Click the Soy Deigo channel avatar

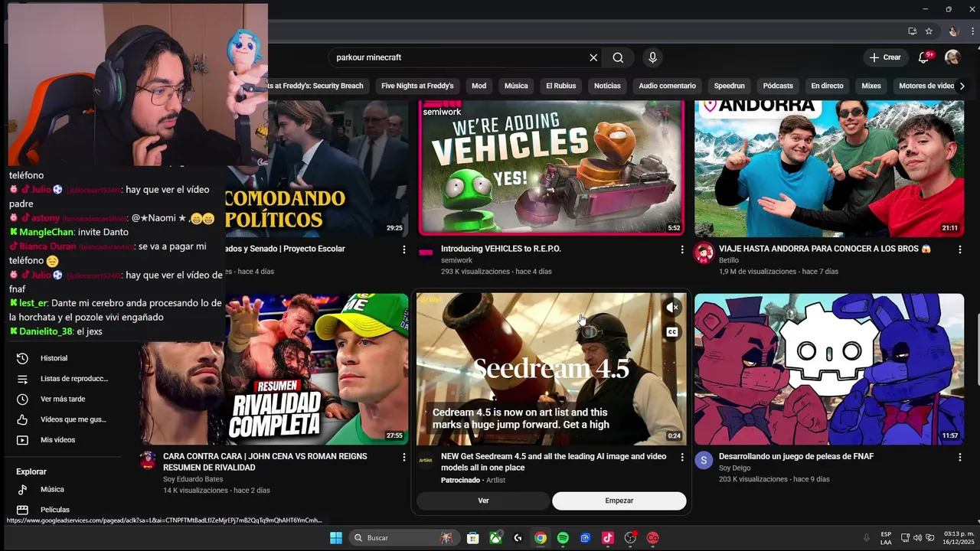click(x=704, y=460)
